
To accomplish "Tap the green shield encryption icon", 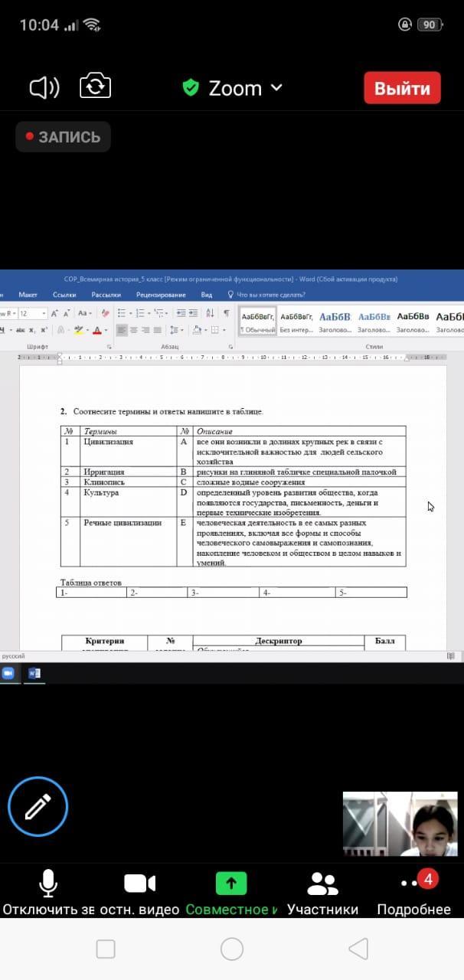I will (x=191, y=88).
